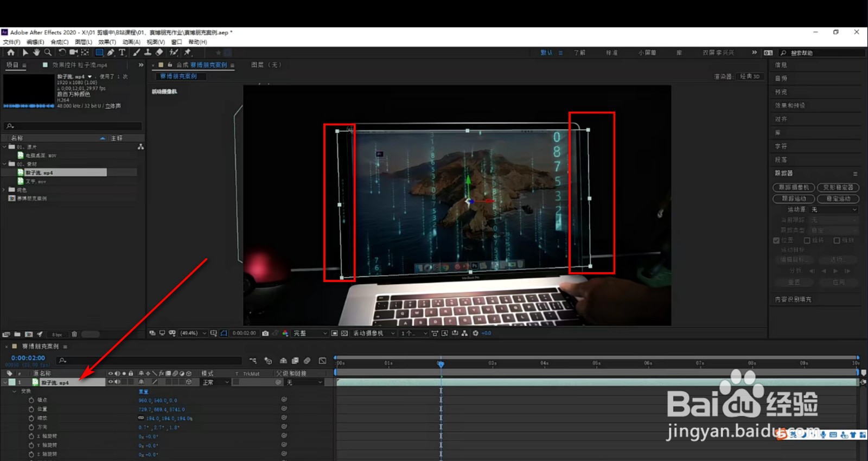The image size is (868, 461).
Task: Open the 效果(T) menu
Action: (x=107, y=42)
